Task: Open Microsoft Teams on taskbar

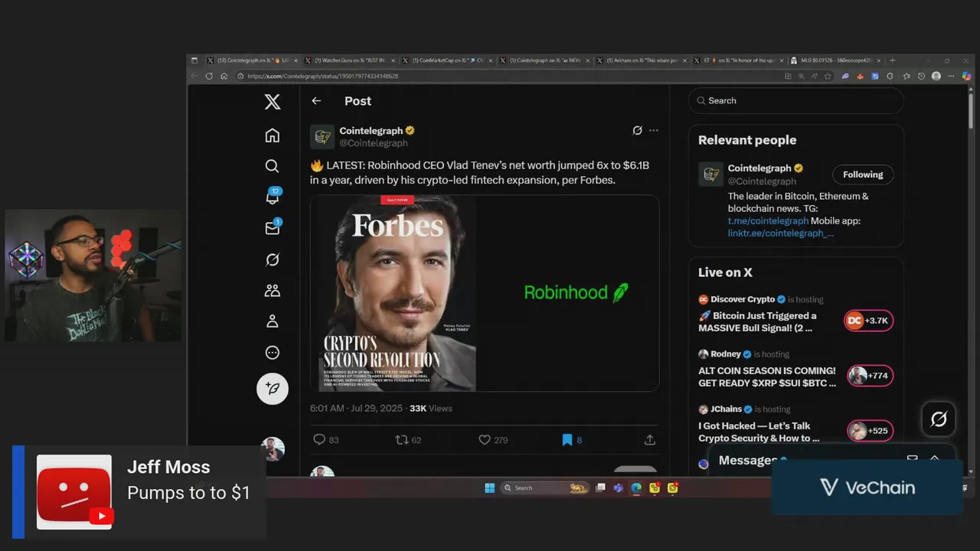Action: pos(618,487)
